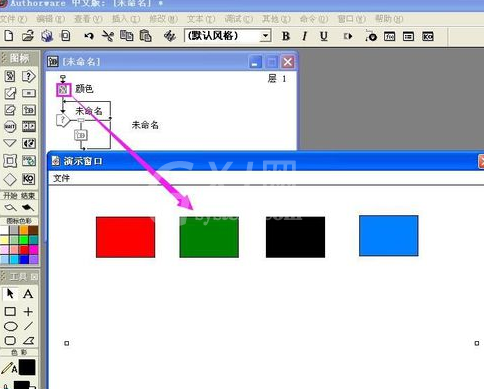Choose the dark blue icon color swatch
The height and width of the screenshot is (389, 484).
(x=24, y=259)
